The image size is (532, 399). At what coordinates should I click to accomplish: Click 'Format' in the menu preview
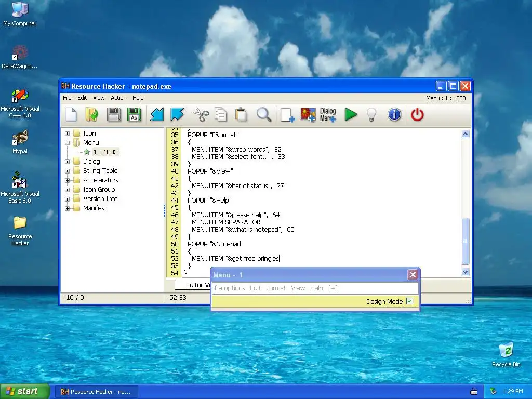tap(276, 288)
